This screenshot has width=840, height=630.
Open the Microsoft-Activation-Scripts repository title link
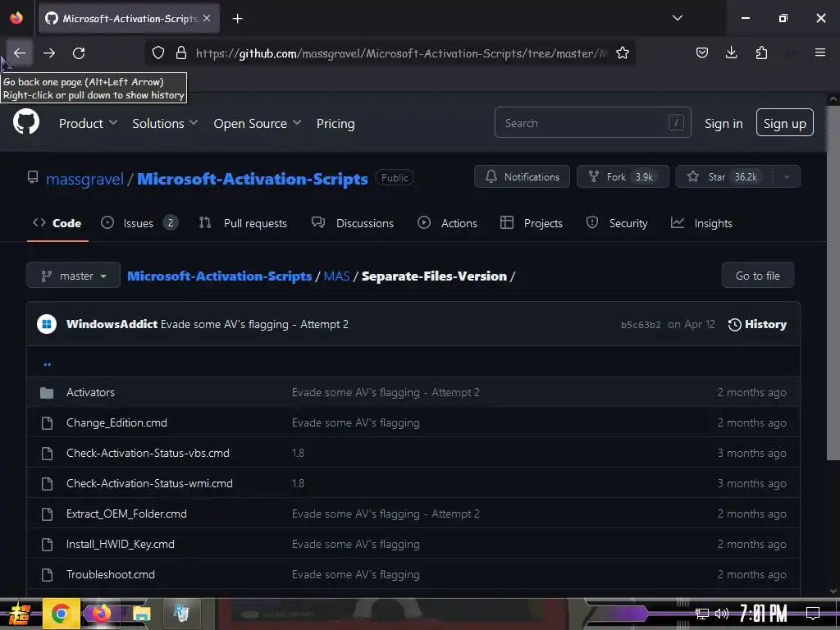point(253,179)
